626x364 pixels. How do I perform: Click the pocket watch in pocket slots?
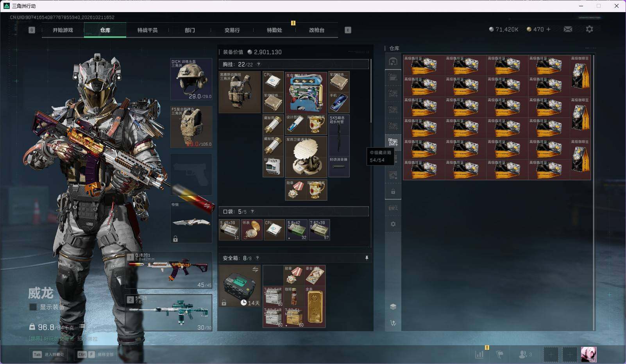pos(252,230)
